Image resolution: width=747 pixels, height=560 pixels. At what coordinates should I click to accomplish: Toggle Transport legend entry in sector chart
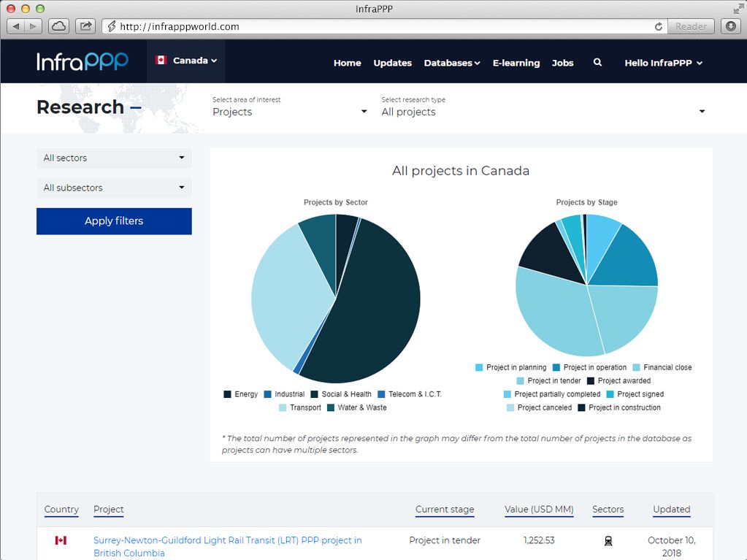pos(299,407)
